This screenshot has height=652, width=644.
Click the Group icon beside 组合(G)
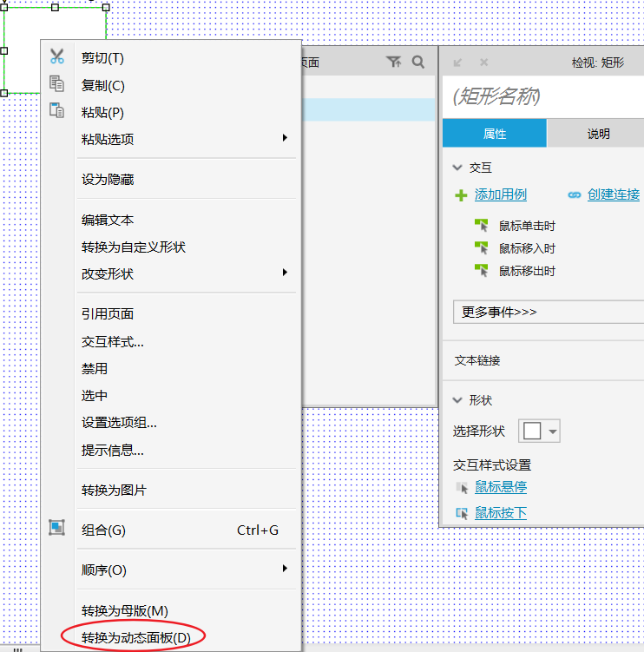(56, 527)
